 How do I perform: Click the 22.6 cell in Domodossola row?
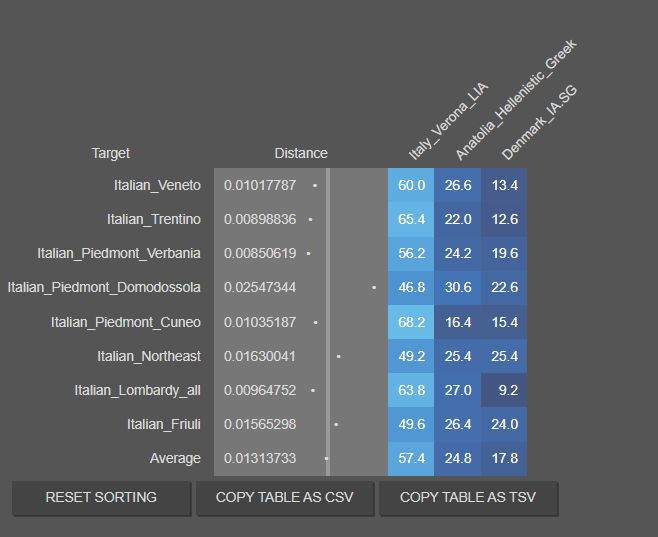coord(504,287)
